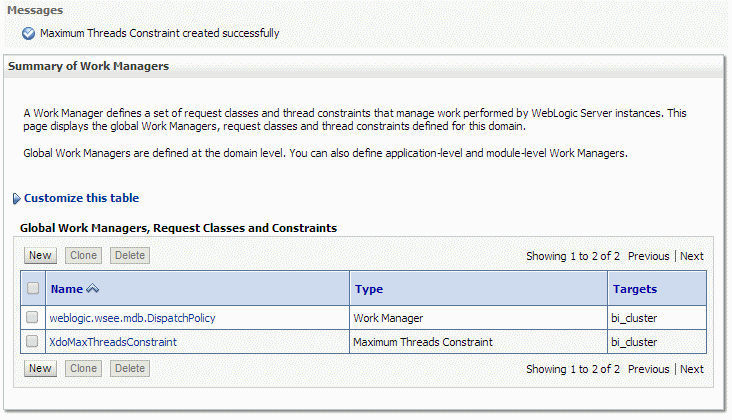Click top 'Showing 1 to 2 of 2' text
The width and height of the screenshot is (732, 420).
[x=573, y=256]
